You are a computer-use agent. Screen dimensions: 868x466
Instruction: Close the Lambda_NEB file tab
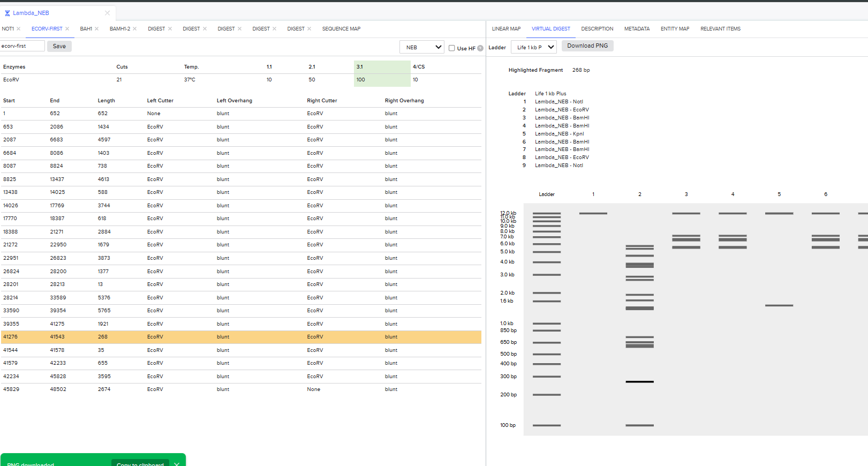[107, 13]
